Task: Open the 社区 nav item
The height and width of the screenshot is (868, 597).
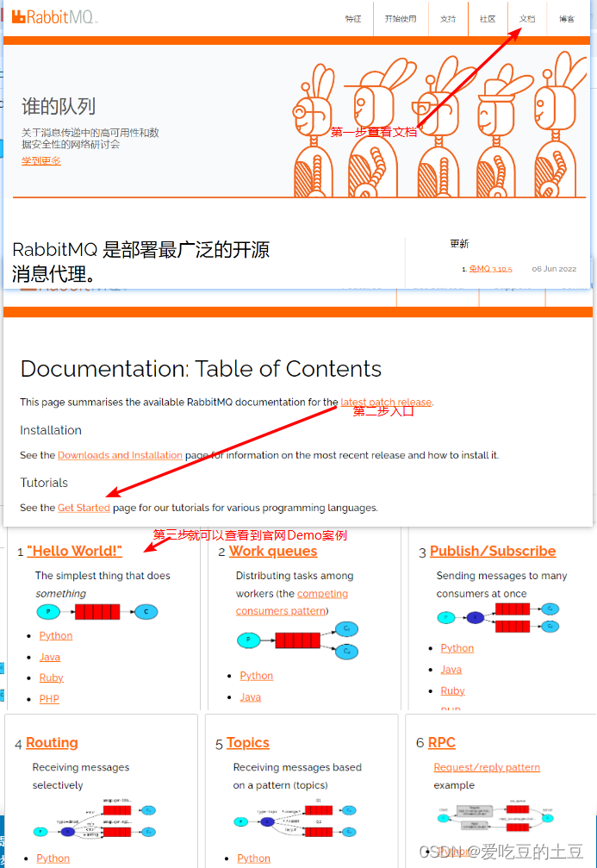Action: point(488,19)
